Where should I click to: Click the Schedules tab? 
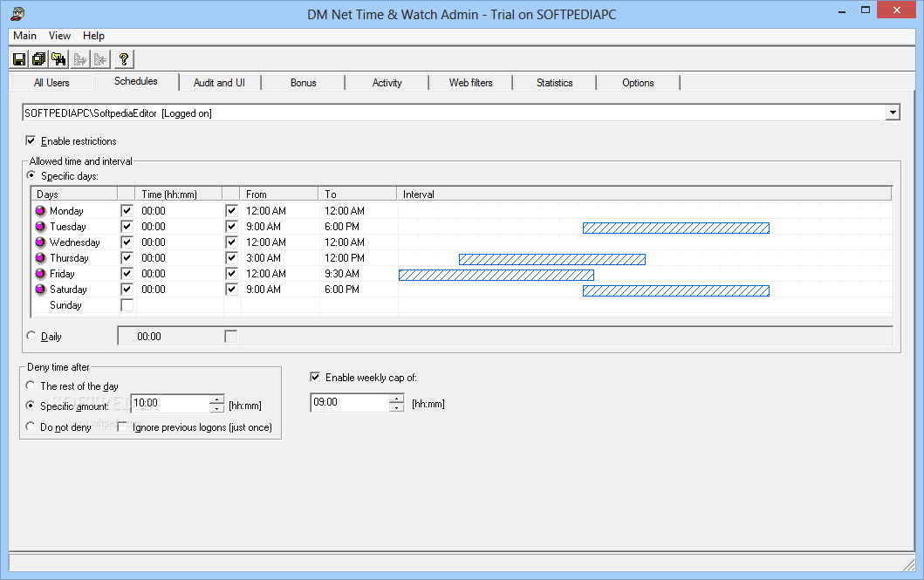(x=136, y=81)
